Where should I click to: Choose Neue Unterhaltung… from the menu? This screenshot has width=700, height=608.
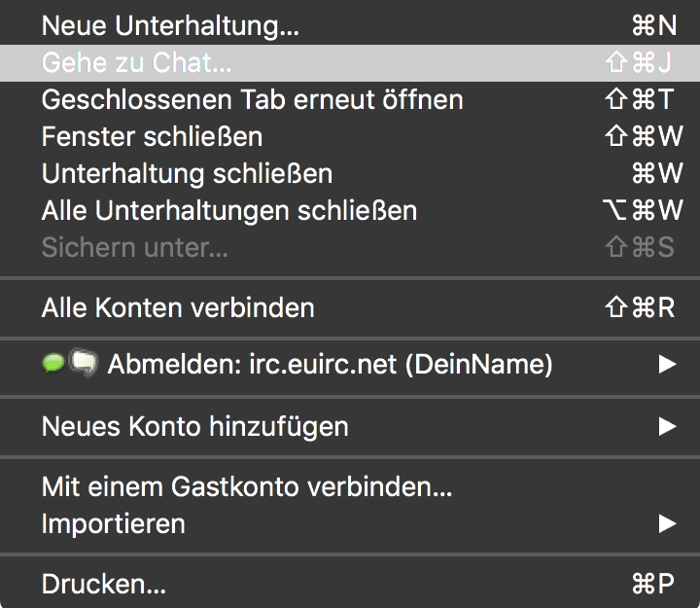coord(170,27)
